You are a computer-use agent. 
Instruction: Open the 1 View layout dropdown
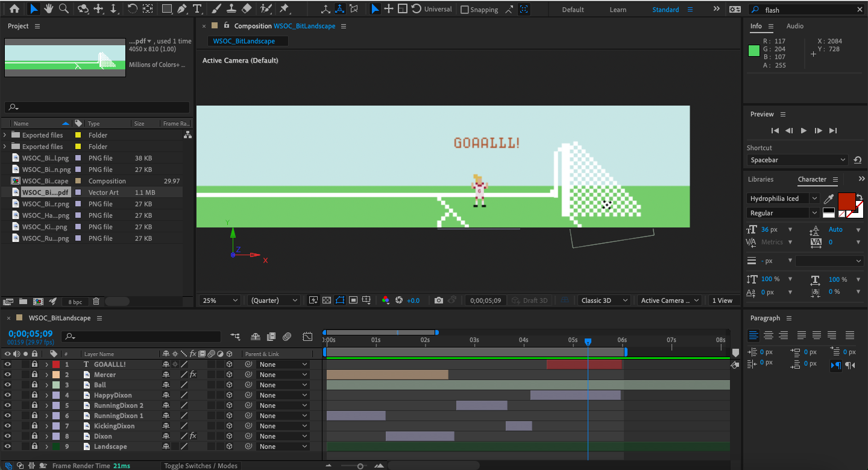click(x=723, y=300)
